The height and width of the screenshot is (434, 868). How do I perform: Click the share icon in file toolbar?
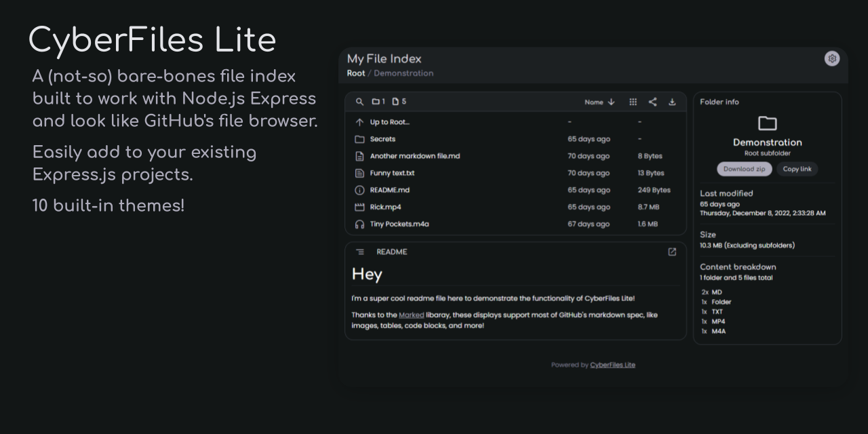coord(652,102)
